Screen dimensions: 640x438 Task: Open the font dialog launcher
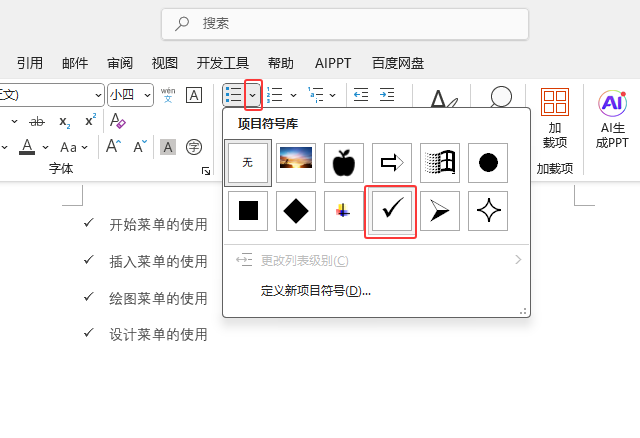(206, 171)
